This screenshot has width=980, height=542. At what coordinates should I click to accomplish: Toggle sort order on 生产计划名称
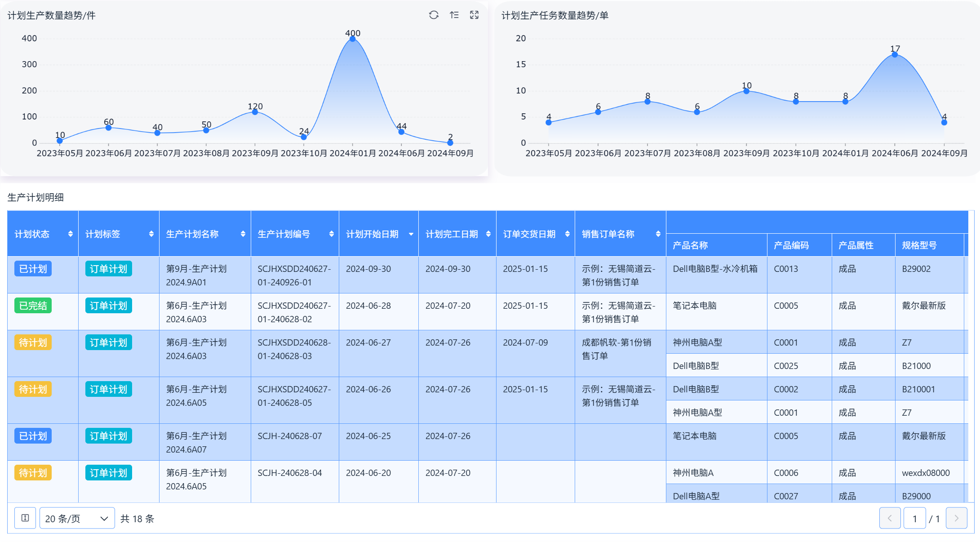(243, 234)
